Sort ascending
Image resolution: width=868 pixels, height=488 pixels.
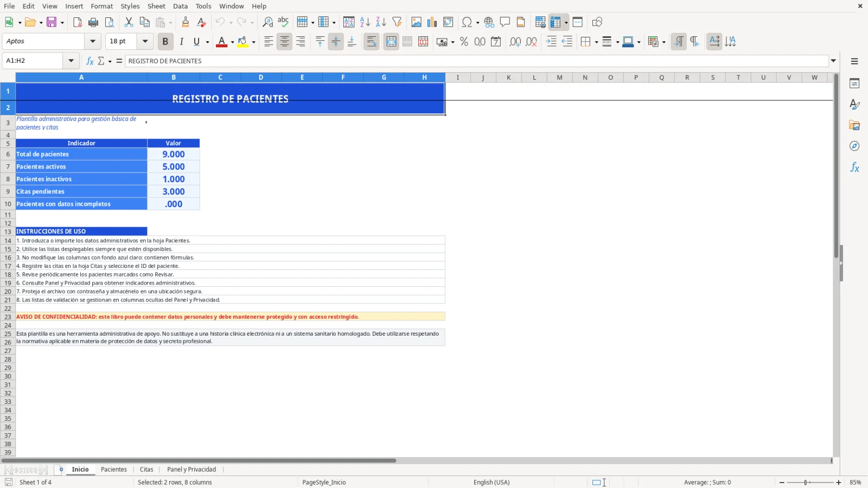point(365,22)
